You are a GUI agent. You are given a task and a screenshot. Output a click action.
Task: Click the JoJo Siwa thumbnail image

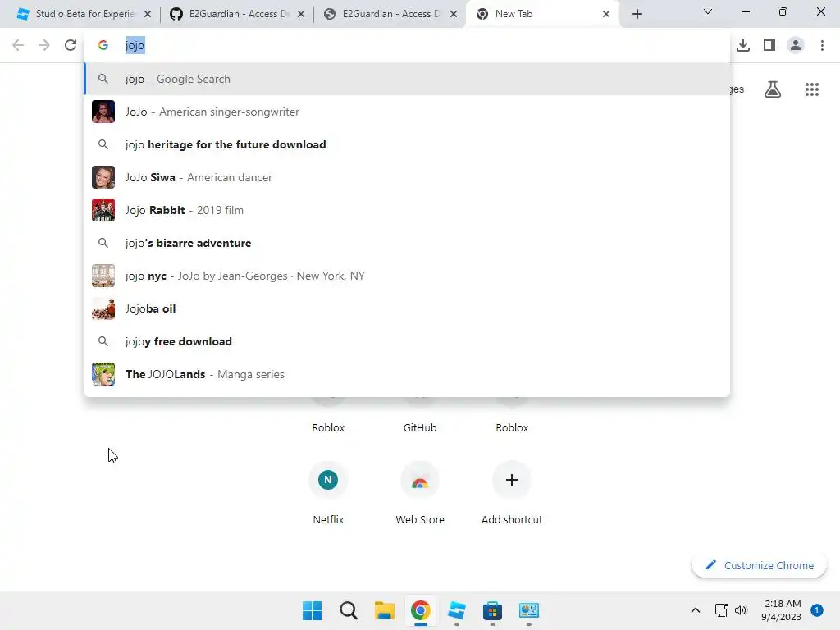click(x=103, y=177)
